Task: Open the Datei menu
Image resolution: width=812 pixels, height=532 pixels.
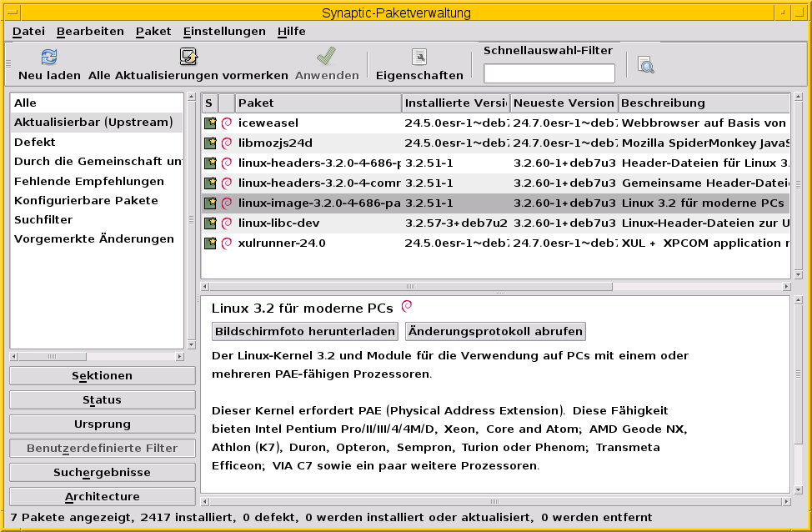Action: 28,31
